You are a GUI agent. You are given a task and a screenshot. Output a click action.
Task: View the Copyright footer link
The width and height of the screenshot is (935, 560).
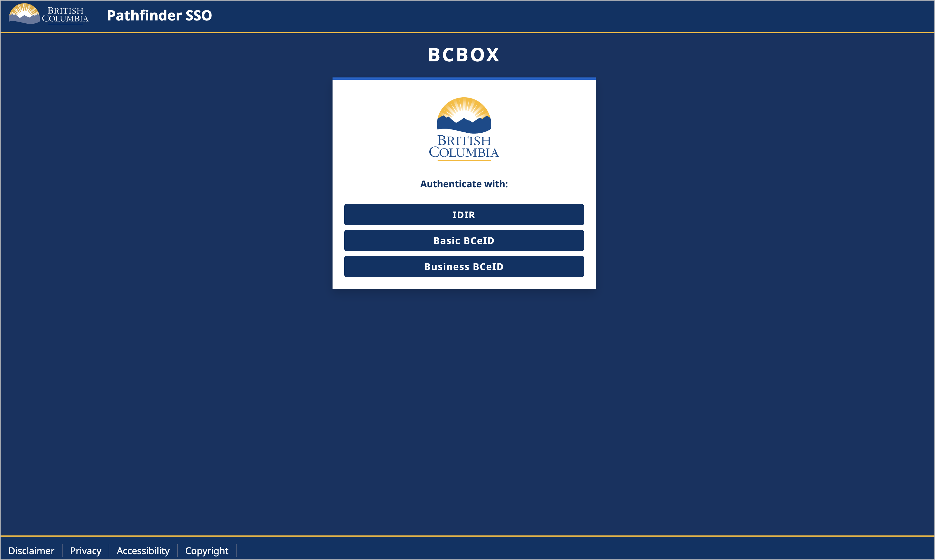tap(206, 551)
